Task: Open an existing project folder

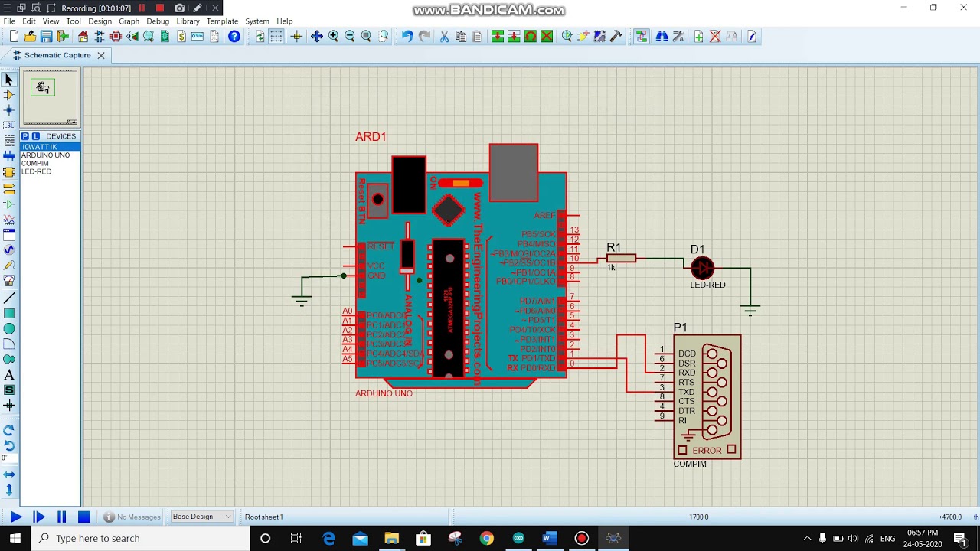Action: click(x=30, y=37)
